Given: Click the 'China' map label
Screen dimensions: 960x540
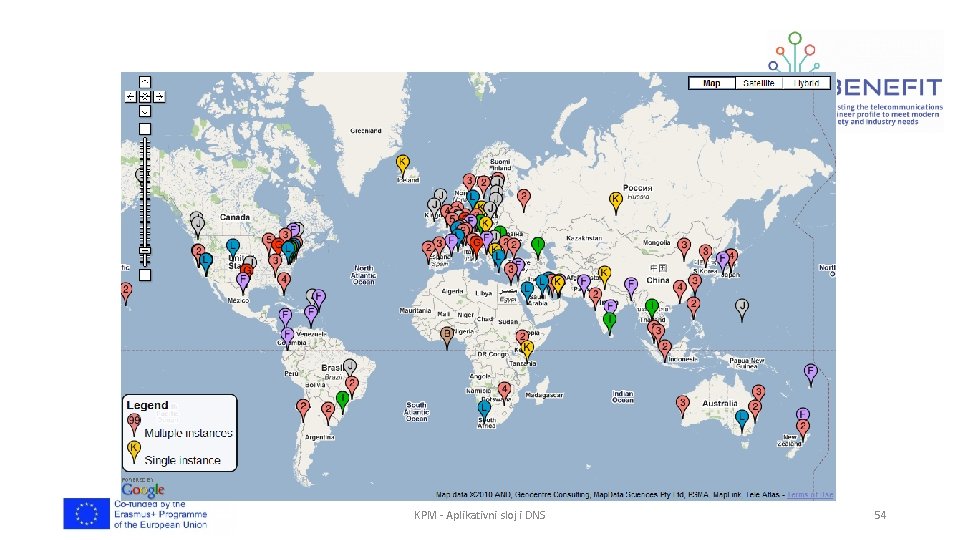Looking at the screenshot, I should tap(658, 280).
